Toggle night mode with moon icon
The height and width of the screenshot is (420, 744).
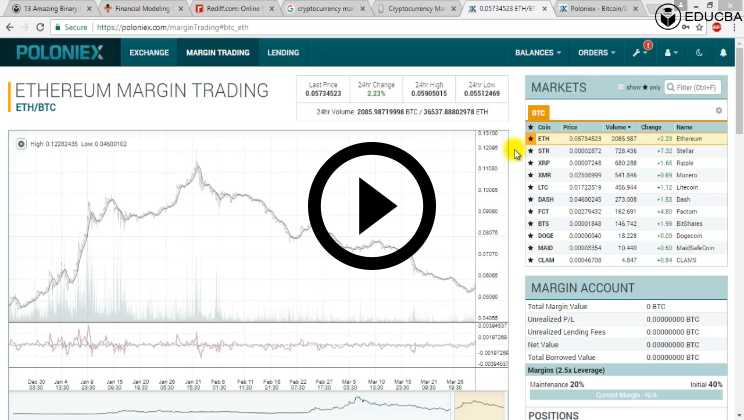699,52
